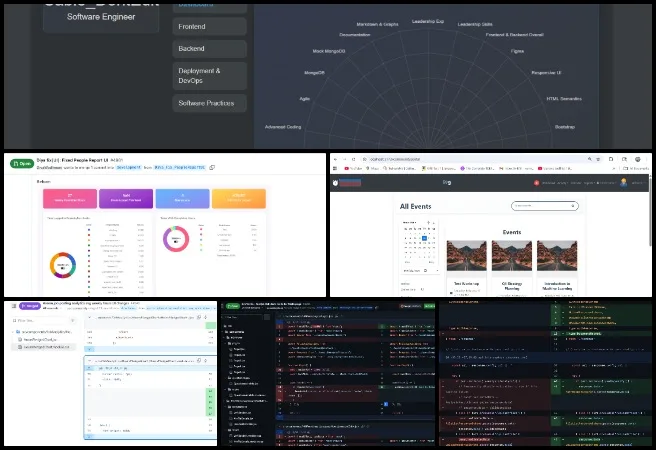Collapse the second diff file header chevron
This screenshot has width=656, height=450.
[x=90, y=361]
